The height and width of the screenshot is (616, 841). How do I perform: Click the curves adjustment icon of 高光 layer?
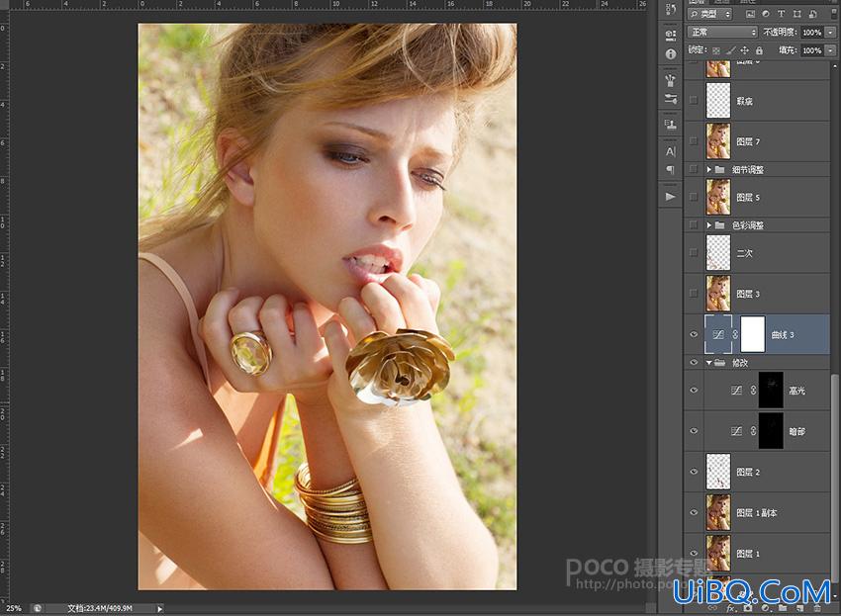(x=736, y=391)
